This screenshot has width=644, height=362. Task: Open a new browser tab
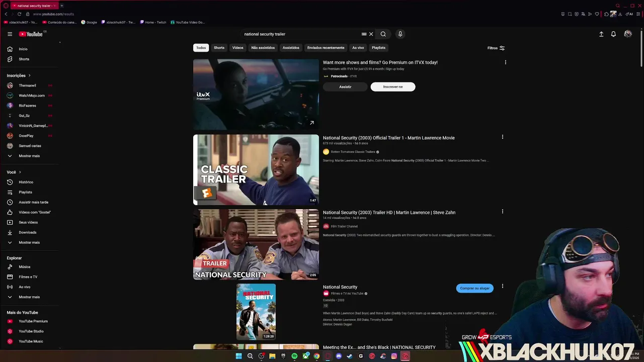click(62, 6)
